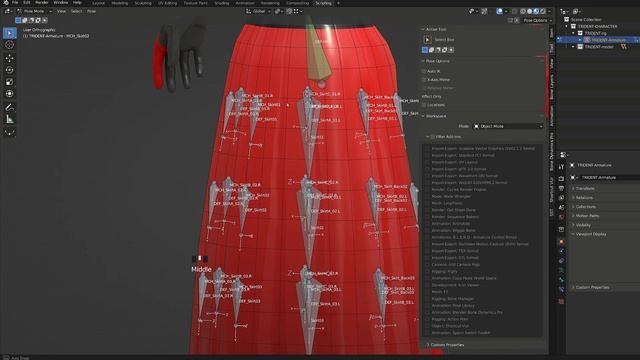This screenshot has width=640, height=360.
Task: Collapse the Workspace panel
Action: (423, 116)
